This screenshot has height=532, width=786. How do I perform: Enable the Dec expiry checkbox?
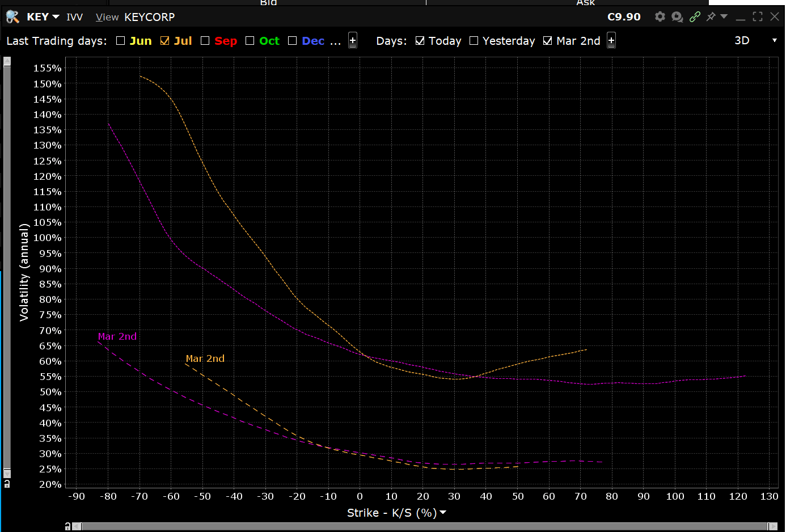pos(293,41)
